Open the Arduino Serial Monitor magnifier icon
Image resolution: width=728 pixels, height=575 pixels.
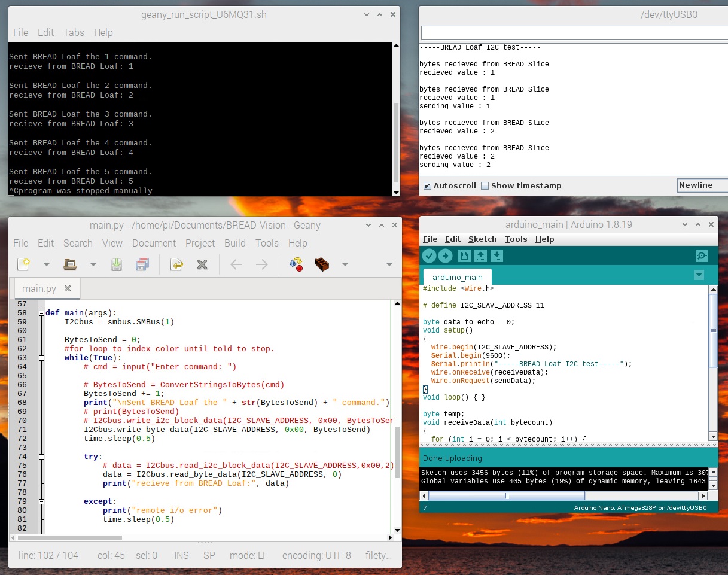(x=702, y=256)
